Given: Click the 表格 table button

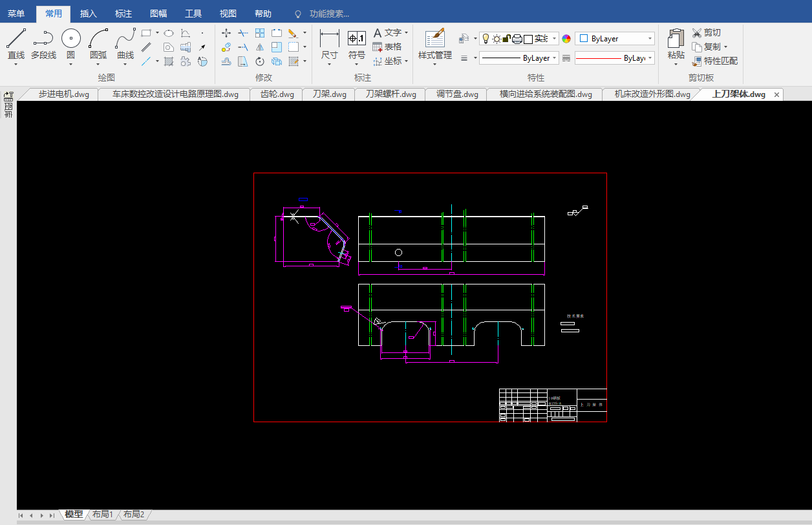Looking at the screenshot, I should pos(387,47).
